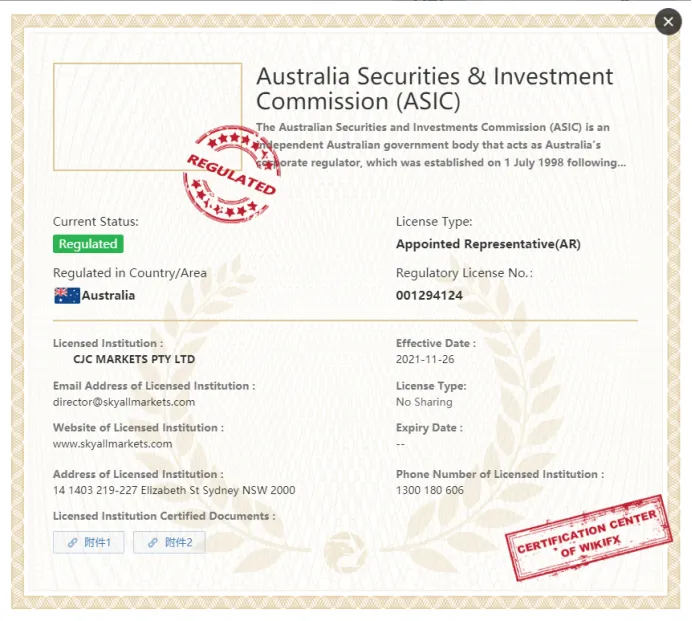Screen dimensions: 692x621
Task: Click the Certification Center of WikiFX stamp
Action: (589, 538)
